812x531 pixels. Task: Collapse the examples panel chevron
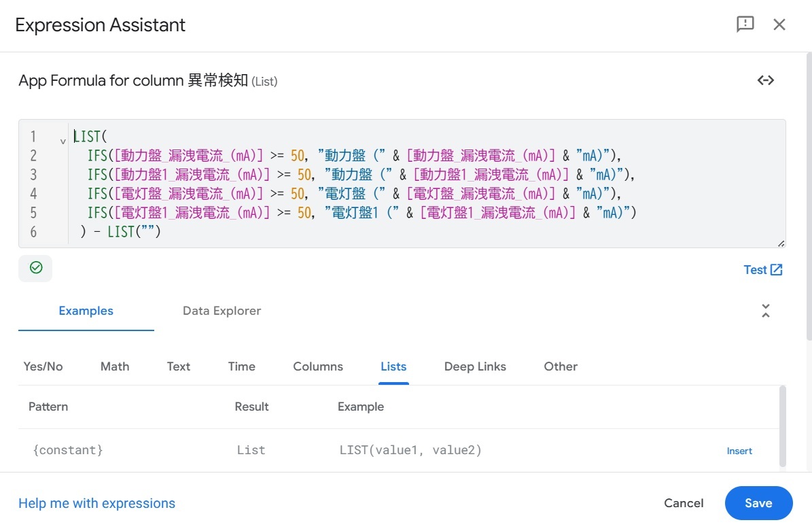766,311
